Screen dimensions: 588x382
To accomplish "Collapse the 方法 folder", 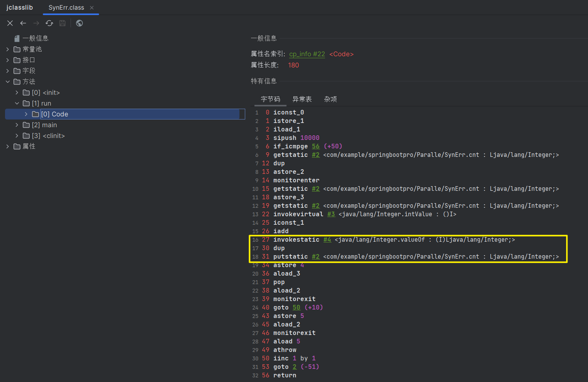I will coord(8,81).
